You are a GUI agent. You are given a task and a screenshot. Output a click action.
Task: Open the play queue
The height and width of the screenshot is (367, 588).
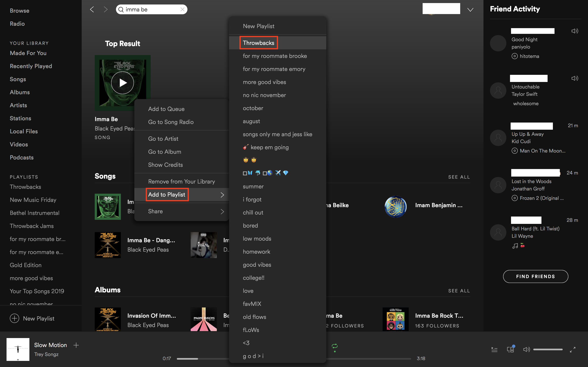pos(494,349)
